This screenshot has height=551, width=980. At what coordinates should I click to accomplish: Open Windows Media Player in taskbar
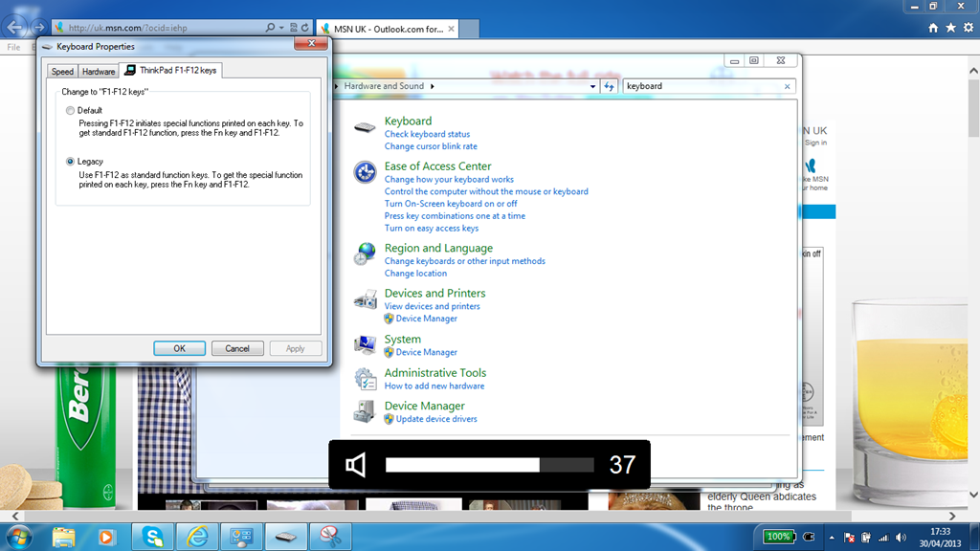pos(106,537)
